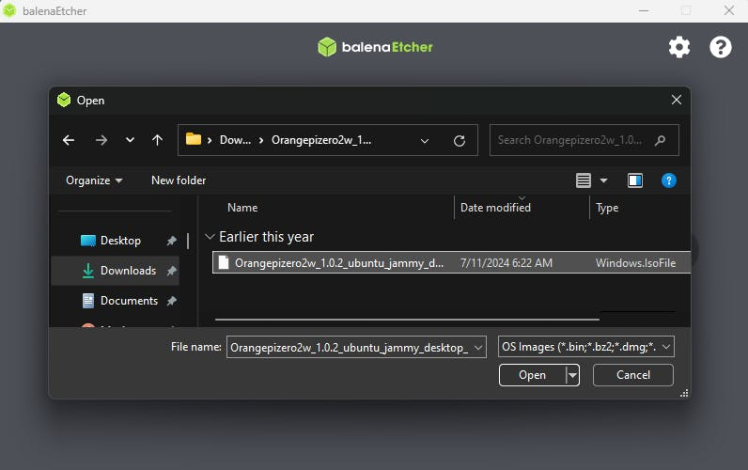The height and width of the screenshot is (470, 748).
Task: Sort by Type column
Action: (x=607, y=208)
